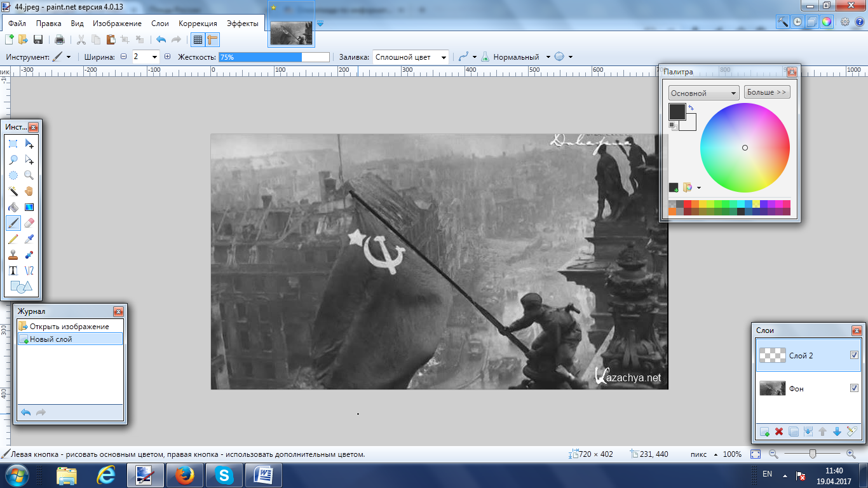Select the Move Selected Pixels tool
868x488 pixels.
(x=29, y=144)
